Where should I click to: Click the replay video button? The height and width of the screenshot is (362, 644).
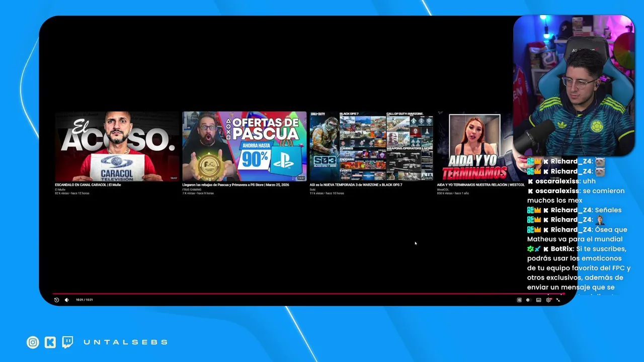[x=56, y=300]
